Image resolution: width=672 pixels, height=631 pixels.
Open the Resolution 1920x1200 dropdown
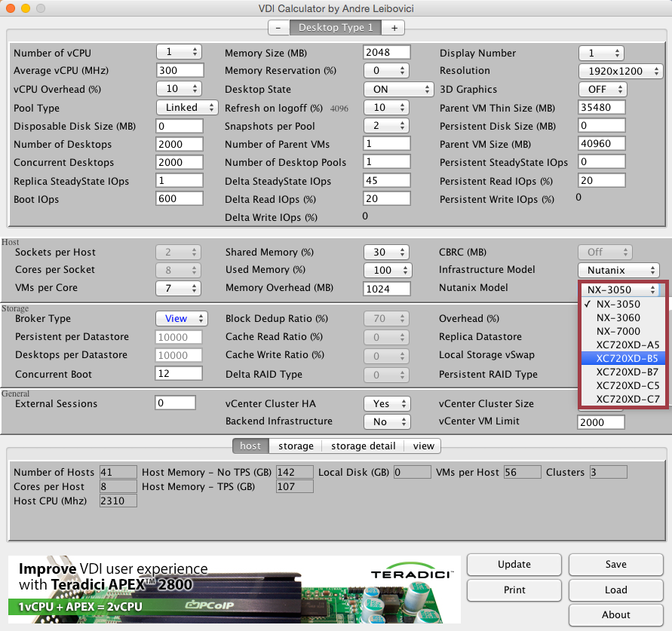pos(621,71)
